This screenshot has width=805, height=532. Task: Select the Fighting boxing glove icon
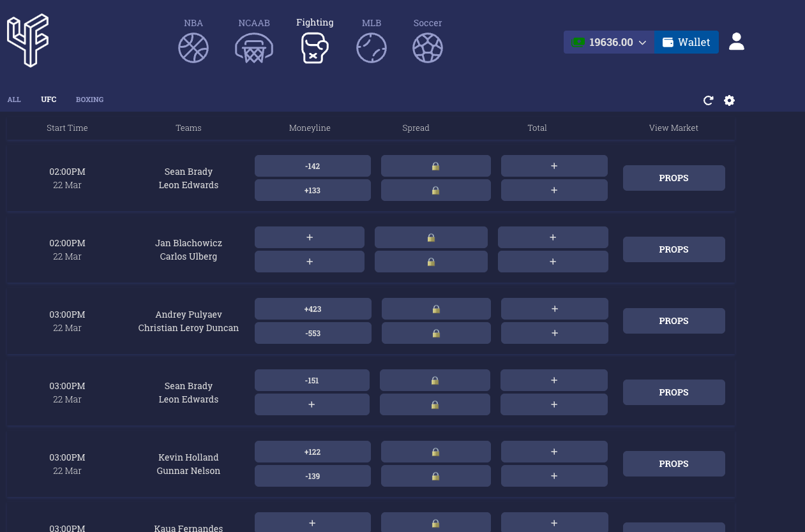tap(315, 48)
